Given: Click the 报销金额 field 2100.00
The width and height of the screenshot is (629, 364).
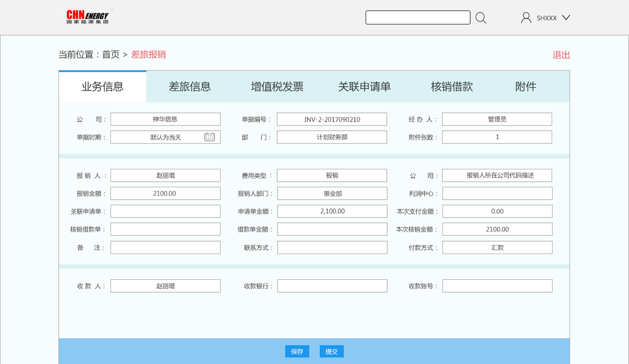Looking at the screenshot, I should pos(165,193).
